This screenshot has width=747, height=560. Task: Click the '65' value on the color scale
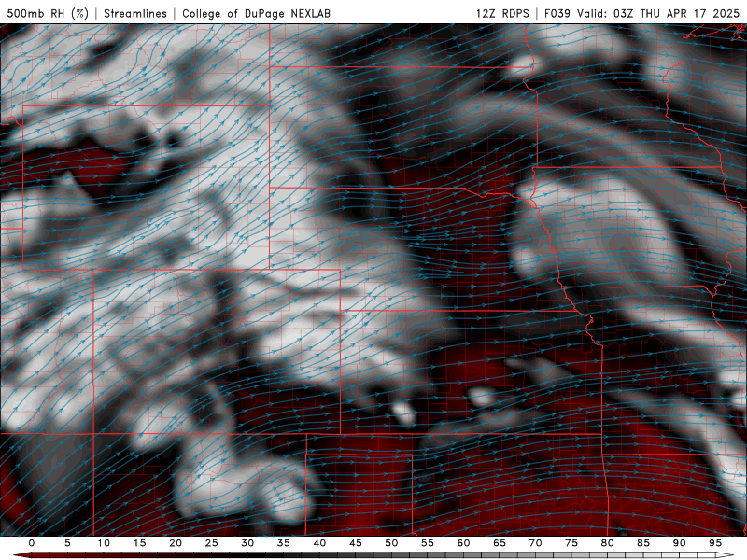click(500, 543)
